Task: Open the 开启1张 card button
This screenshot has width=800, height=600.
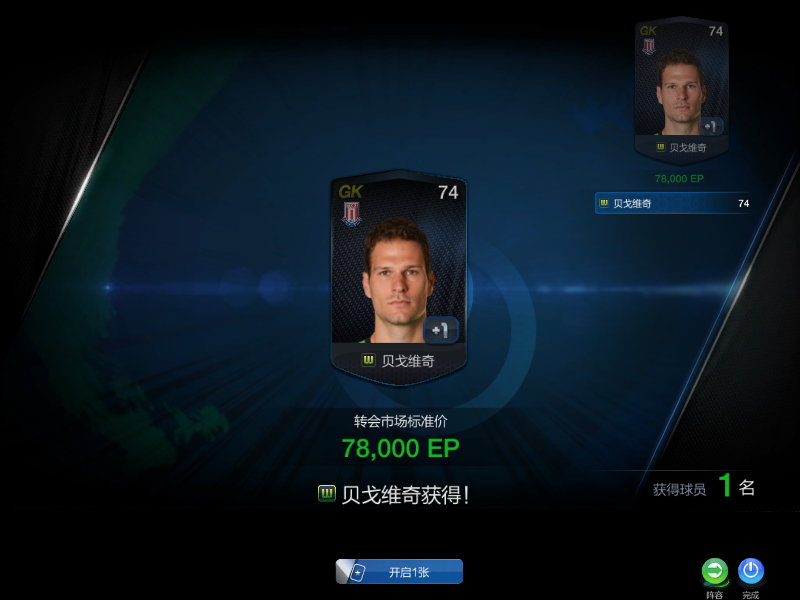Action: (399, 572)
